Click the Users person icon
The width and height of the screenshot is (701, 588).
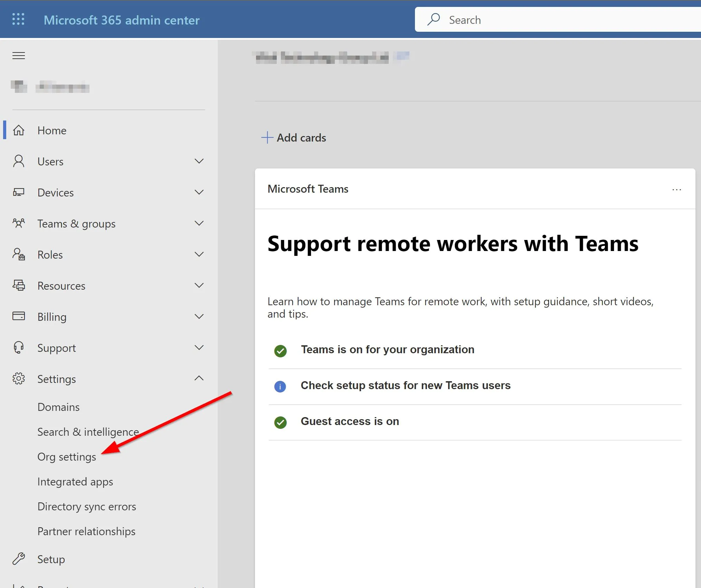[x=19, y=161]
